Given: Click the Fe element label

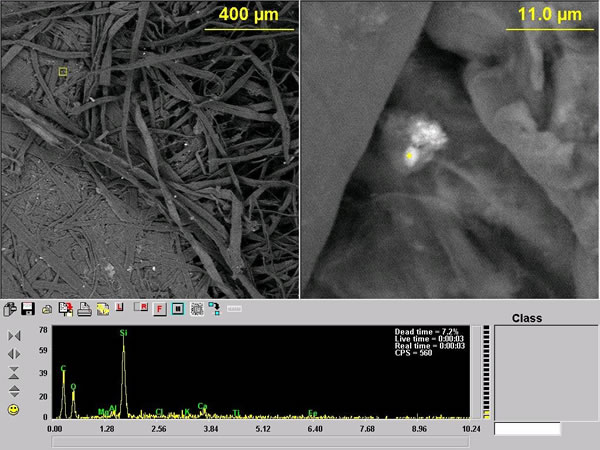Looking at the screenshot, I should click(x=313, y=413).
